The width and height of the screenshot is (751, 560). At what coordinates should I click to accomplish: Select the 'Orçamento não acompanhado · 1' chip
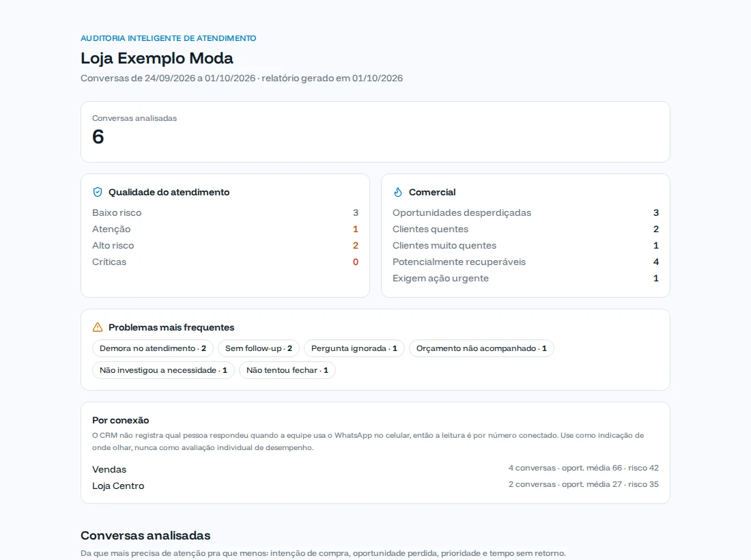481,348
